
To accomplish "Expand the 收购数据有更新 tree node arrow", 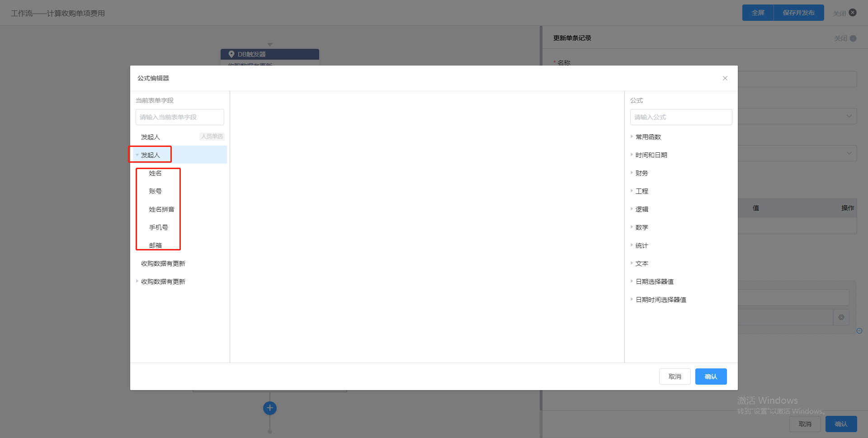I will pos(137,281).
